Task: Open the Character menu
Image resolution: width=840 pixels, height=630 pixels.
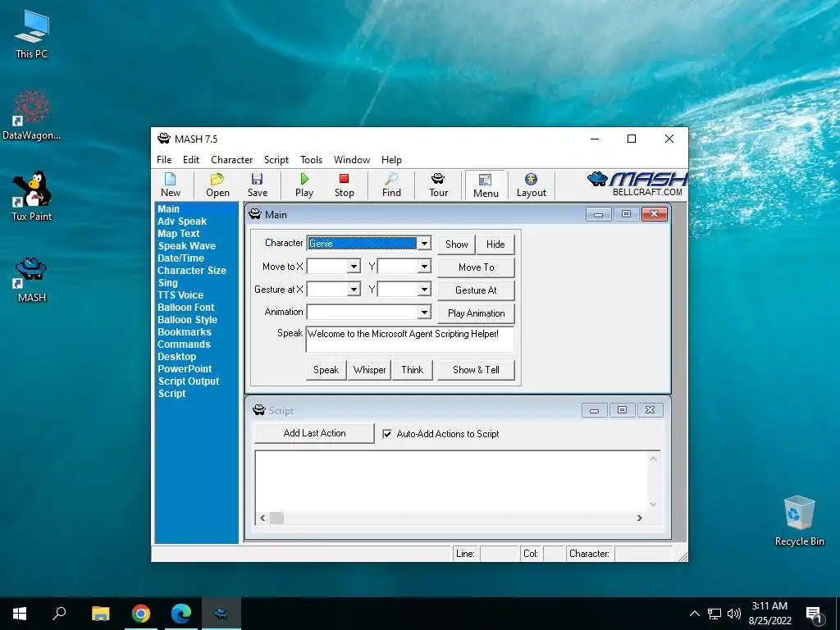Action: pos(231,160)
